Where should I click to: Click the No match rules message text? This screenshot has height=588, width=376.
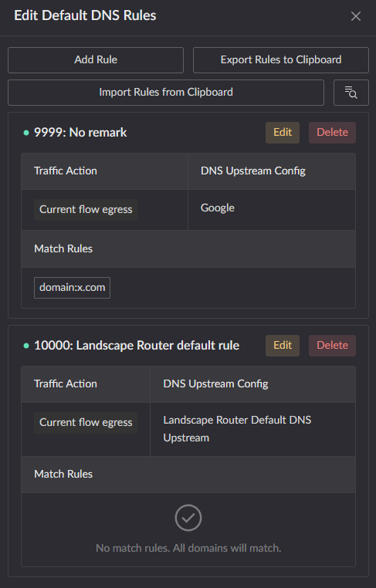(188, 548)
